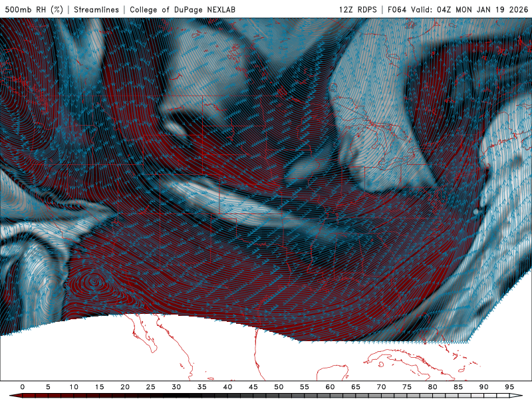This screenshot has width=532, height=399.
Task: Click the '10' value on the color scale
Action: [x=74, y=387]
